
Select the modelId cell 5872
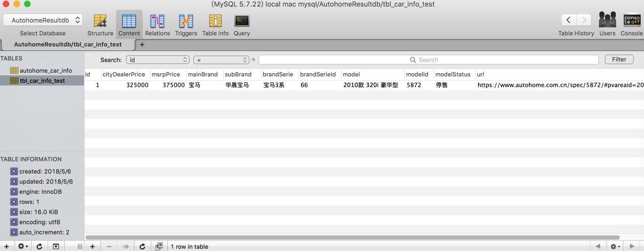419,85
